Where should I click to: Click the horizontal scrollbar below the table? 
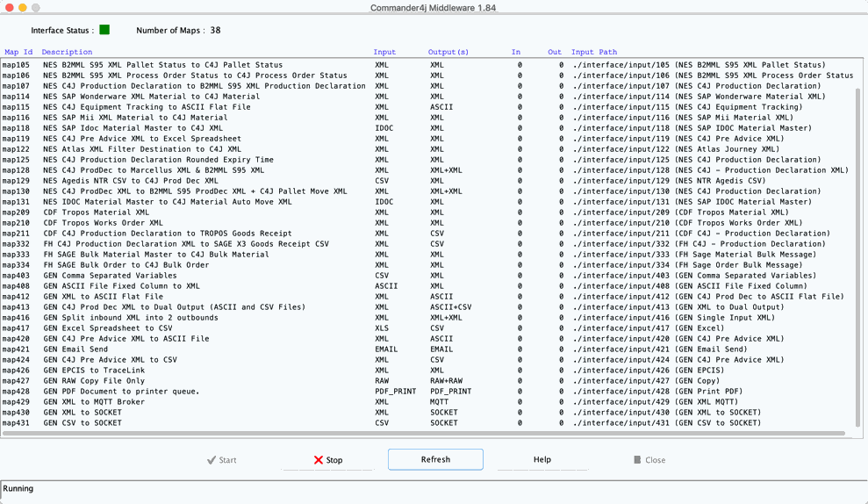(x=423, y=434)
